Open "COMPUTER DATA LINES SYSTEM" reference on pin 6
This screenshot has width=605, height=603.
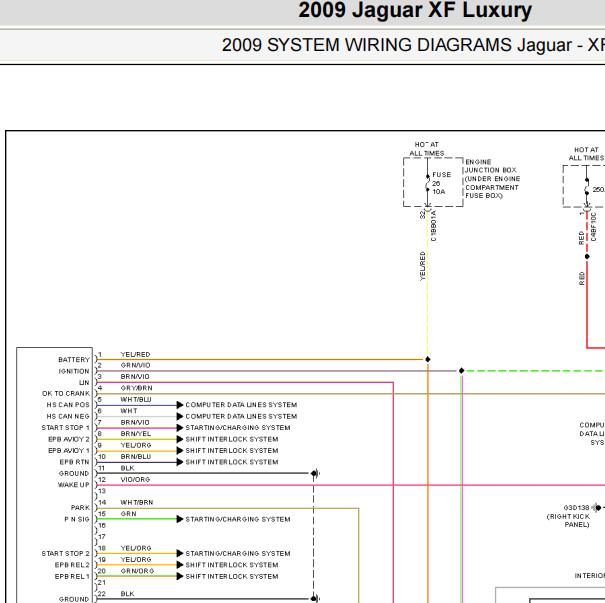tap(241, 416)
